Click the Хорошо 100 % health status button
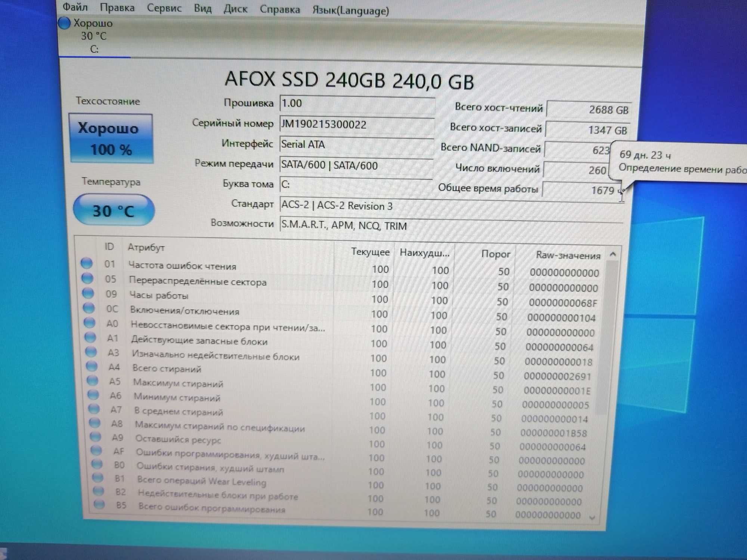 point(111,139)
